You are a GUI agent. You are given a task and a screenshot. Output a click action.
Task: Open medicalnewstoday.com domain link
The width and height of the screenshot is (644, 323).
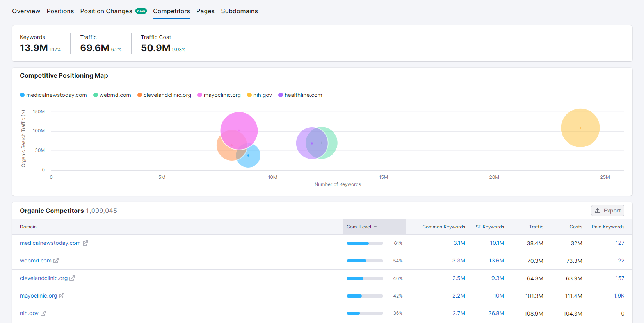(50, 243)
